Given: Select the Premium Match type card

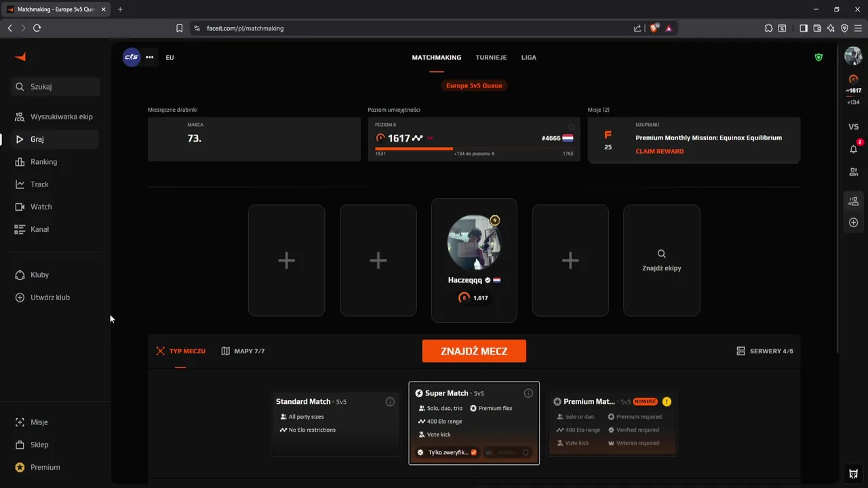Looking at the screenshot, I should [612, 424].
